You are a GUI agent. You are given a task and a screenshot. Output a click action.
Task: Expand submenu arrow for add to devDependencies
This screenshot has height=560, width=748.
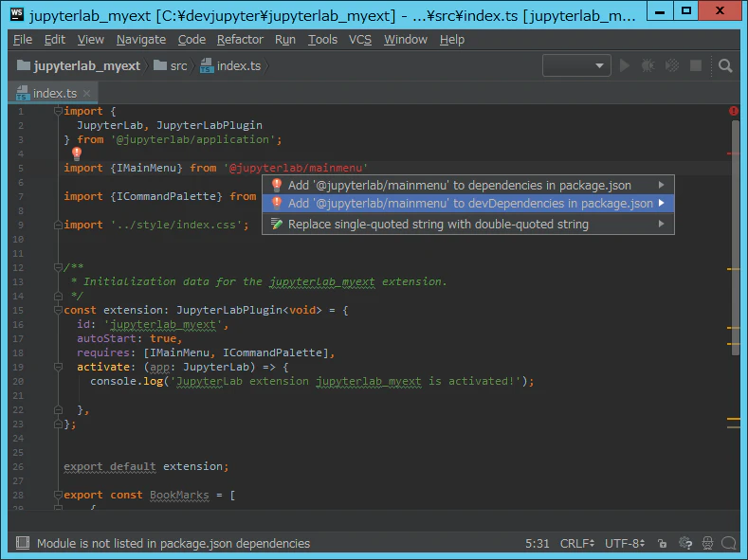click(x=661, y=203)
